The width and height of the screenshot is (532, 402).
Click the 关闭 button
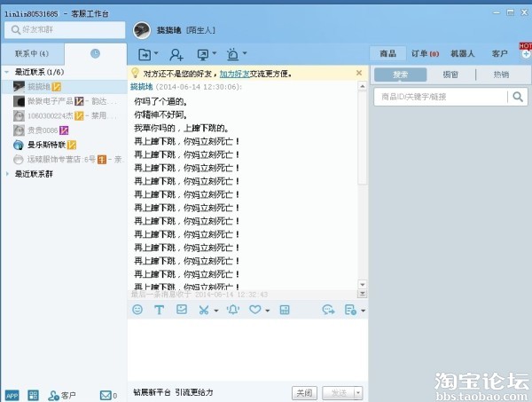click(304, 393)
